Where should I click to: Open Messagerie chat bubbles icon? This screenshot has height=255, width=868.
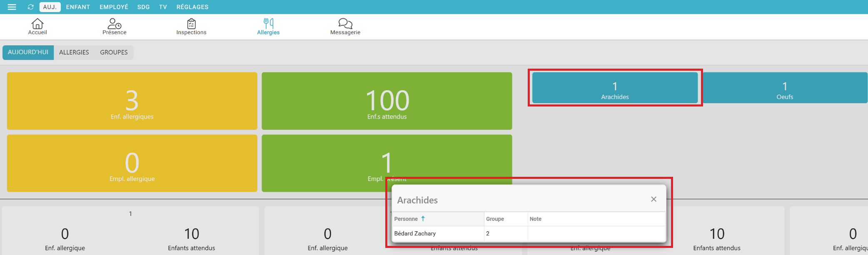coord(345,24)
